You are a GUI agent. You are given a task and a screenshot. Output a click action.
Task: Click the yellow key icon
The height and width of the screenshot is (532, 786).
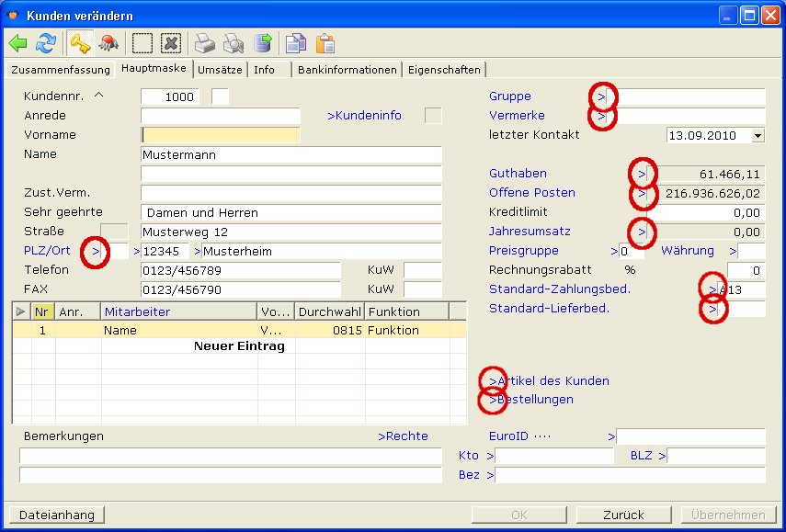(x=80, y=43)
